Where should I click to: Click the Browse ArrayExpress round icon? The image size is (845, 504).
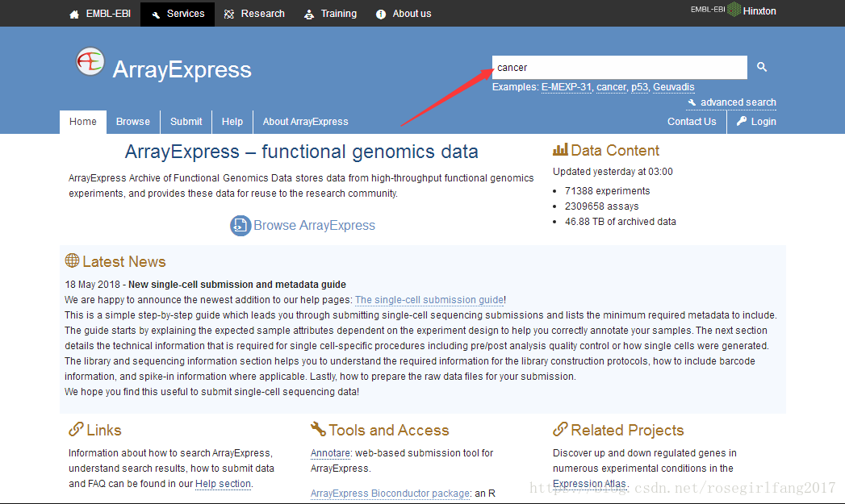[241, 225]
